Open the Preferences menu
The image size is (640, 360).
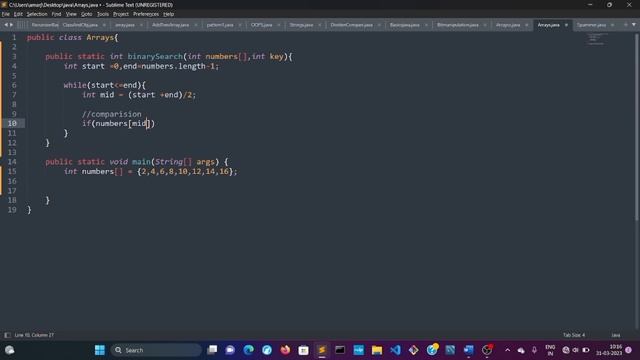pos(146,14)
